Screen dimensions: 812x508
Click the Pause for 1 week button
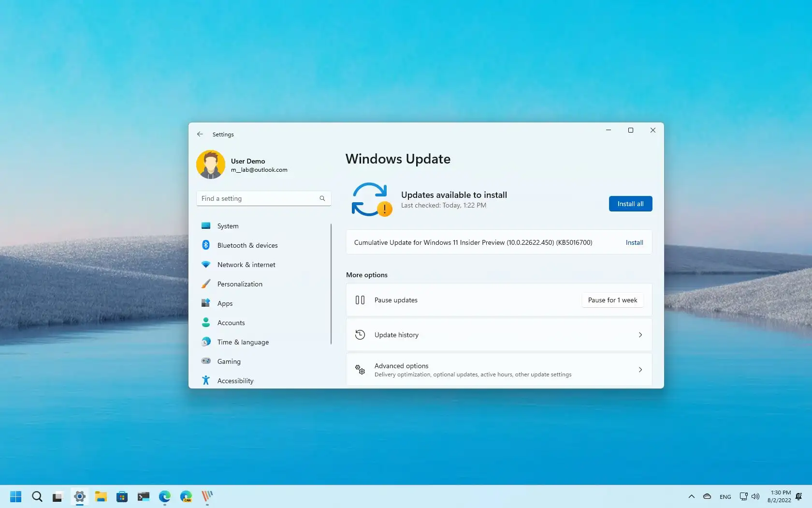click(612, 300)
